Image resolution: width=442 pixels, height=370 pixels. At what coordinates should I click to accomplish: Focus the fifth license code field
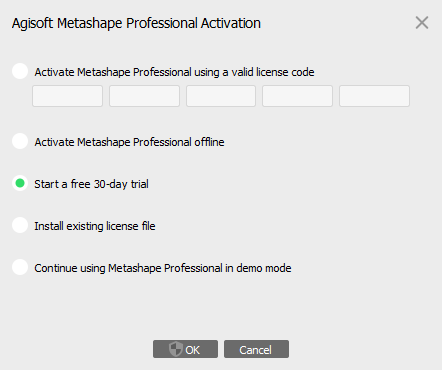[x=374, y=96]
